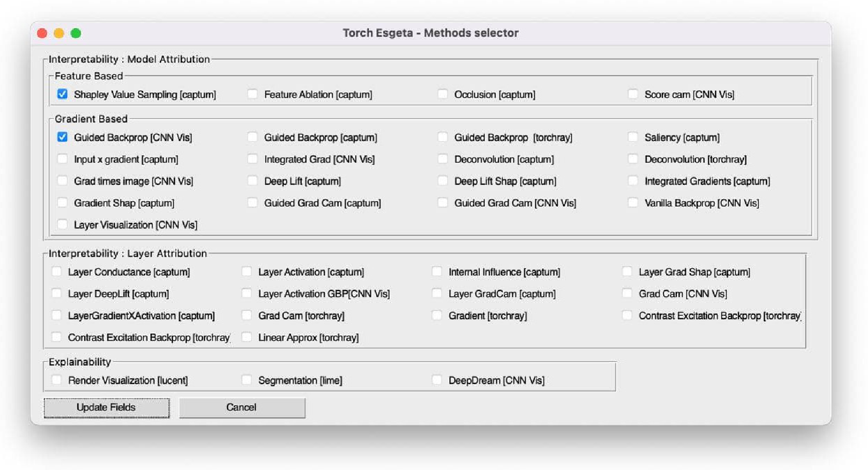Image resolution: width=868 pixels, height=470 pixels.
Task: Uncheck Shapley Value Sampling [captum] checkbox
Action: 63,95
